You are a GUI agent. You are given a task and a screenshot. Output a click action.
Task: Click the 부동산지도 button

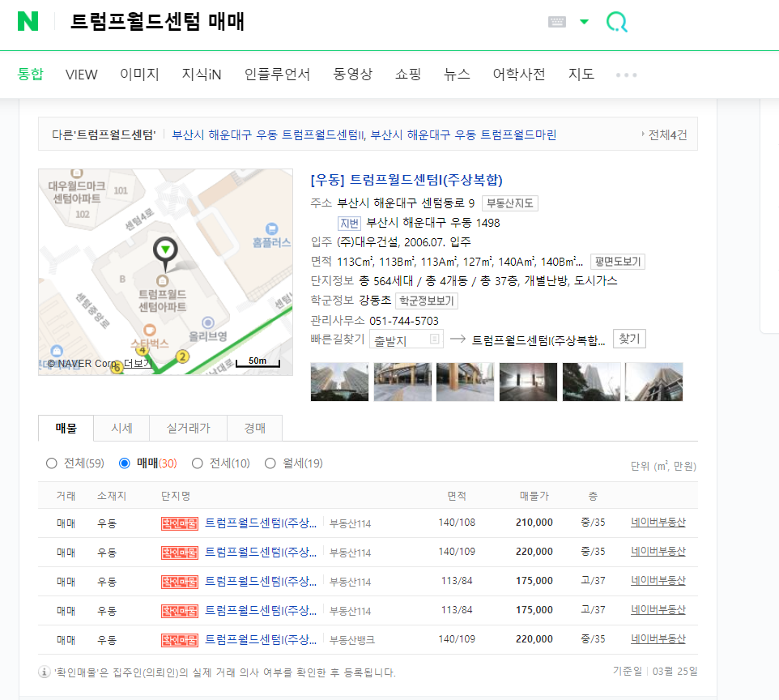(509, 203)
